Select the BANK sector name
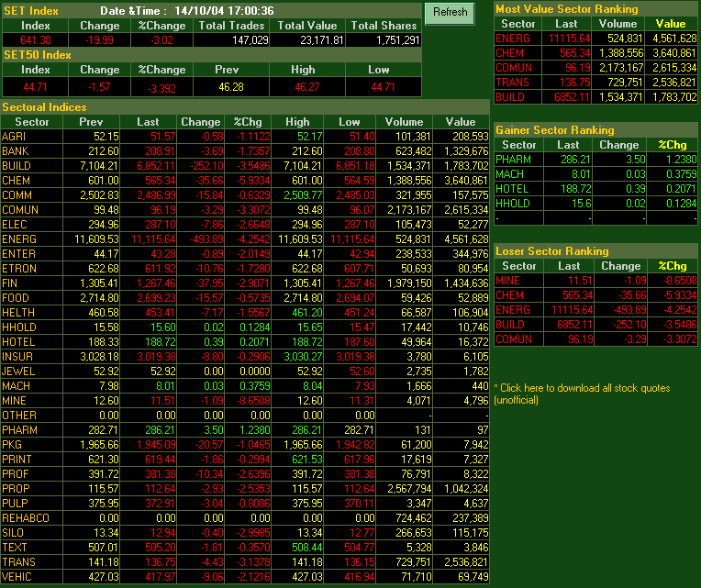701x588 pixels. pyautogui.click(x=16, y=151)
